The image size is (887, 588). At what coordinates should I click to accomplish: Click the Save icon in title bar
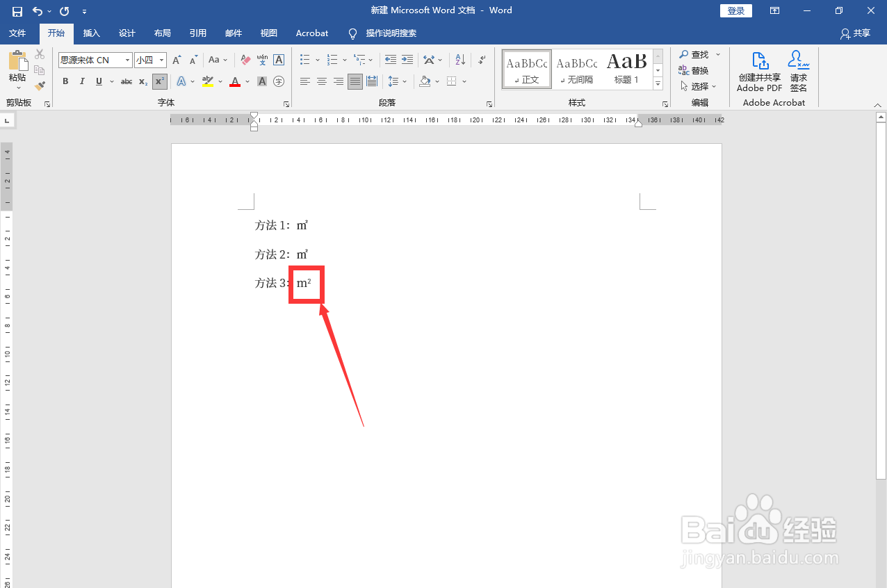tap(17, 11)
